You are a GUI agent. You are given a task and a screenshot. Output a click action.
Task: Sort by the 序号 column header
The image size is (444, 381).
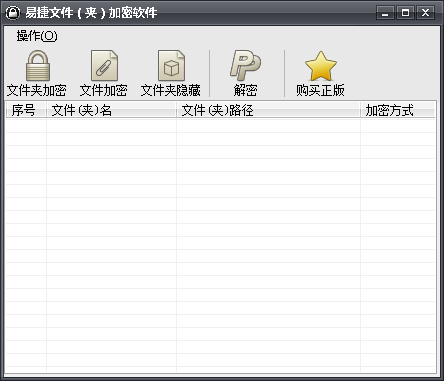(26, 110)
